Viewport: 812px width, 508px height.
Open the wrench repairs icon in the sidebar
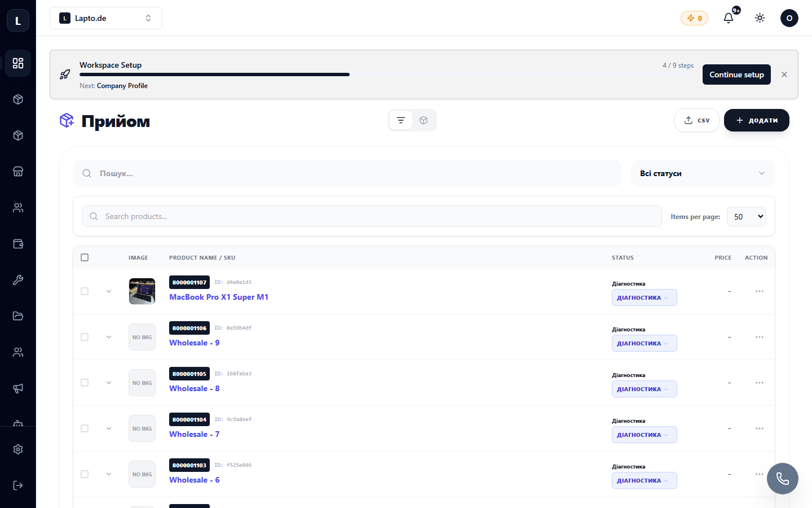[x=18, y=280]
